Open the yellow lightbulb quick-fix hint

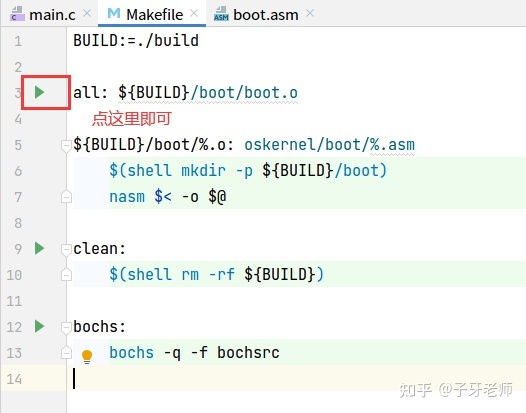[87, 356]
